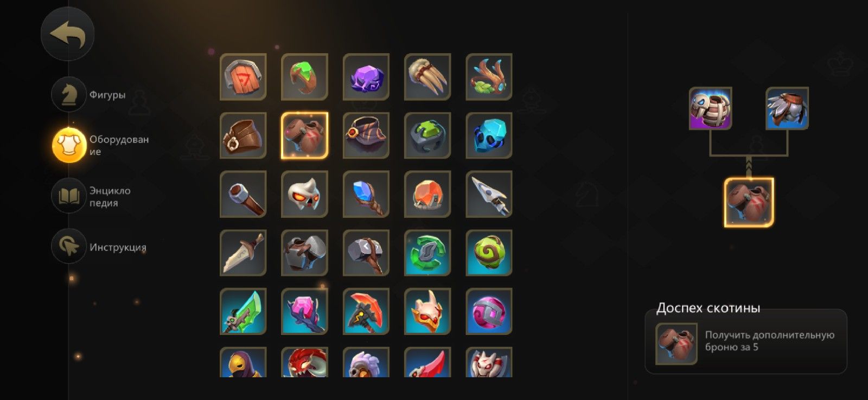Screen dimensions: 868x400
Task: Choose the stone hammer item
Action: coord(366,253)
